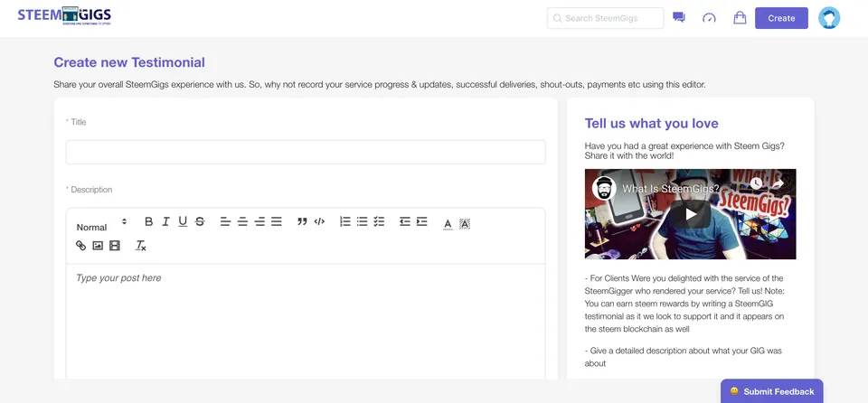868x403 pixels.
Task: Open the user profile avatar
Action: pyautogui.click(x=829, y=18)
